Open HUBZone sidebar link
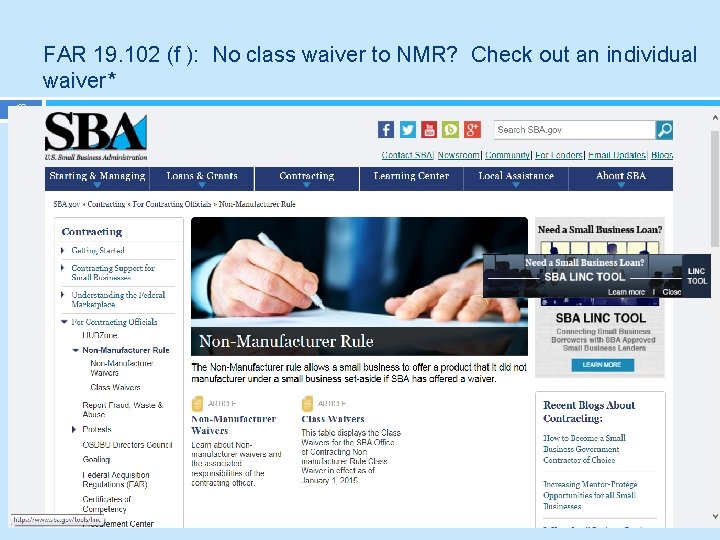The image size is (720, 540). click(100, 335)
